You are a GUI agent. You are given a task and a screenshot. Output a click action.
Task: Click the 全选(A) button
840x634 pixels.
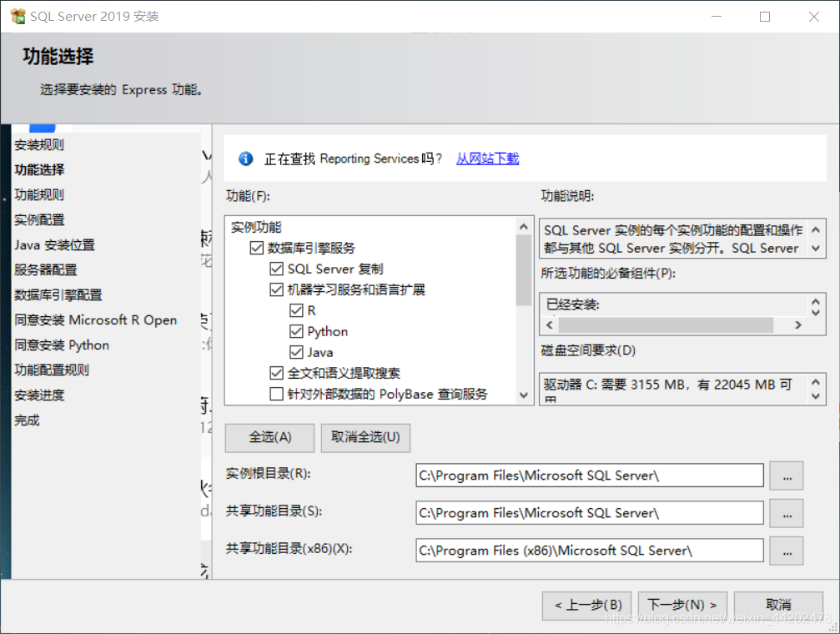pos(270,437)
